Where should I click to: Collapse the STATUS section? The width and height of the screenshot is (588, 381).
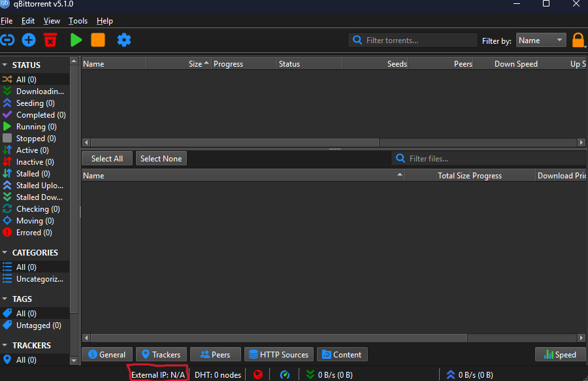(5, 65)
